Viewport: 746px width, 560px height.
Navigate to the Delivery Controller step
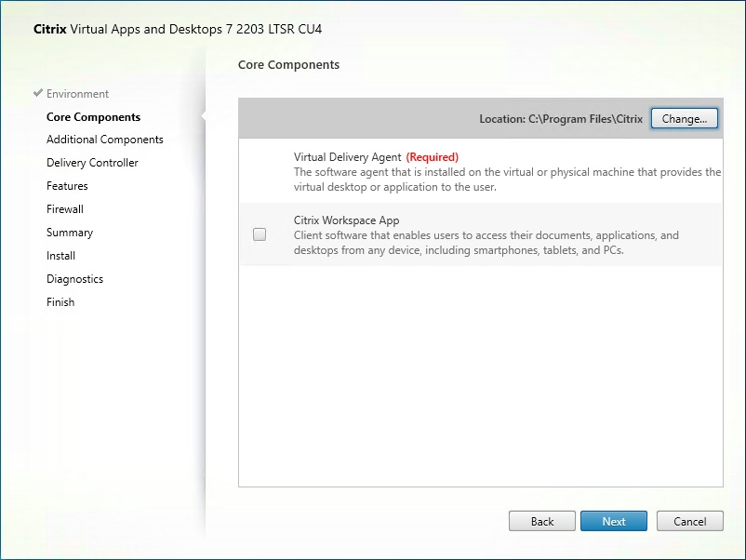pyautogui.click(x=91, y=162)
